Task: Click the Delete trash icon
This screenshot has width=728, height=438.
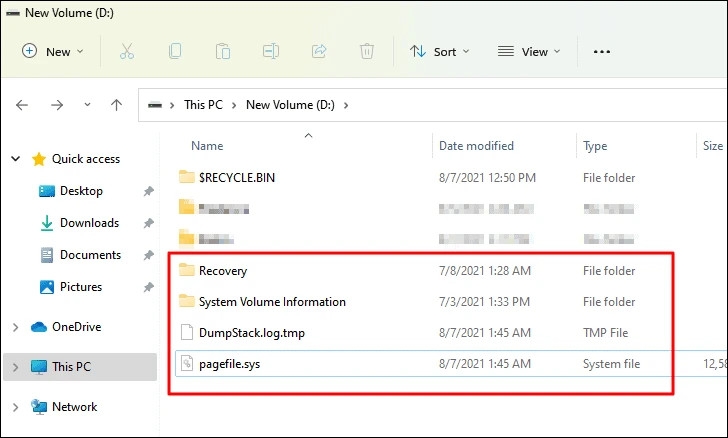Action: click(367, 52)
